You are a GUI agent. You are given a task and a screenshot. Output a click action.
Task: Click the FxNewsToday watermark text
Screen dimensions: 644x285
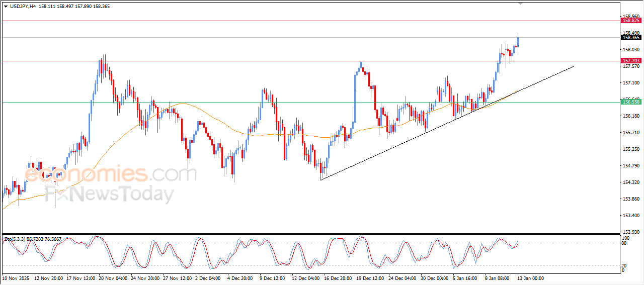tap(108, 194)
